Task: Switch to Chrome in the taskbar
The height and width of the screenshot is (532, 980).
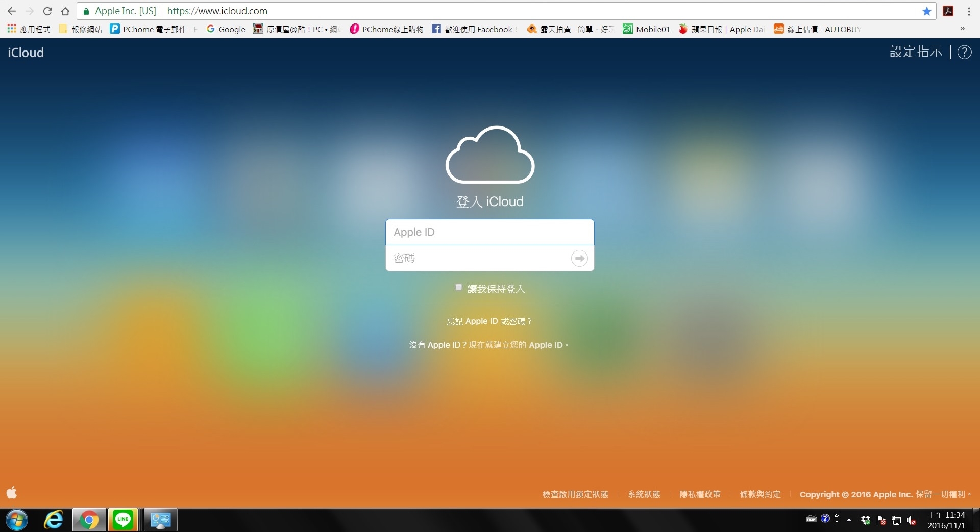Action: click(89, 520)
